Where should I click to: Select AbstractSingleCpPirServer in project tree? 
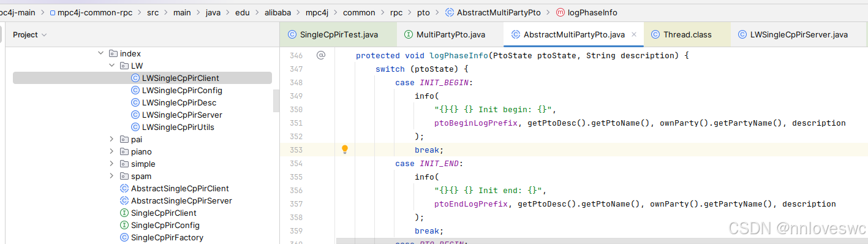pyautogui.click(x=181, y=200)
